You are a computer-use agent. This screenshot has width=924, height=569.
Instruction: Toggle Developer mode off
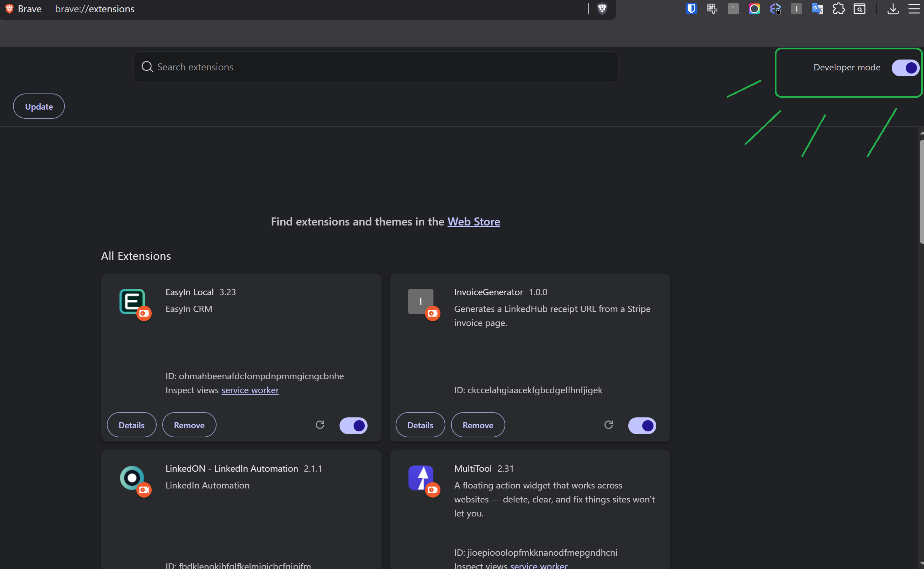(x=905, y=68)
